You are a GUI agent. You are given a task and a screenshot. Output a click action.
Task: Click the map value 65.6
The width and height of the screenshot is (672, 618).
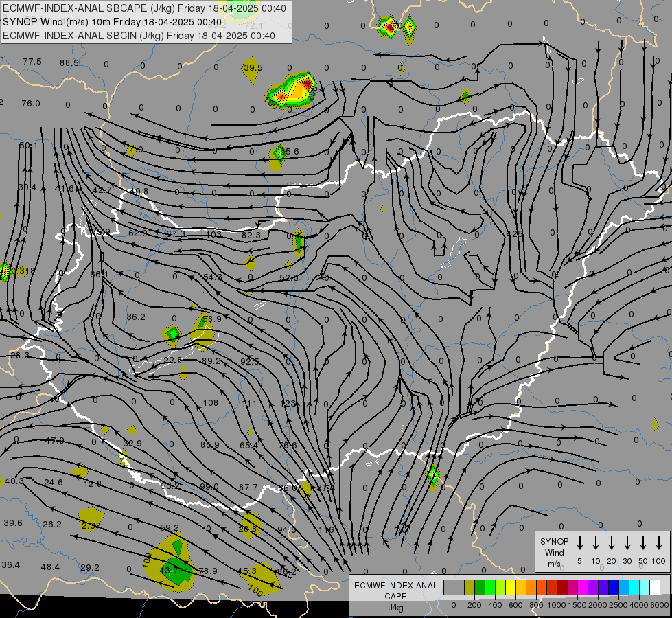[x=290, y=151]
